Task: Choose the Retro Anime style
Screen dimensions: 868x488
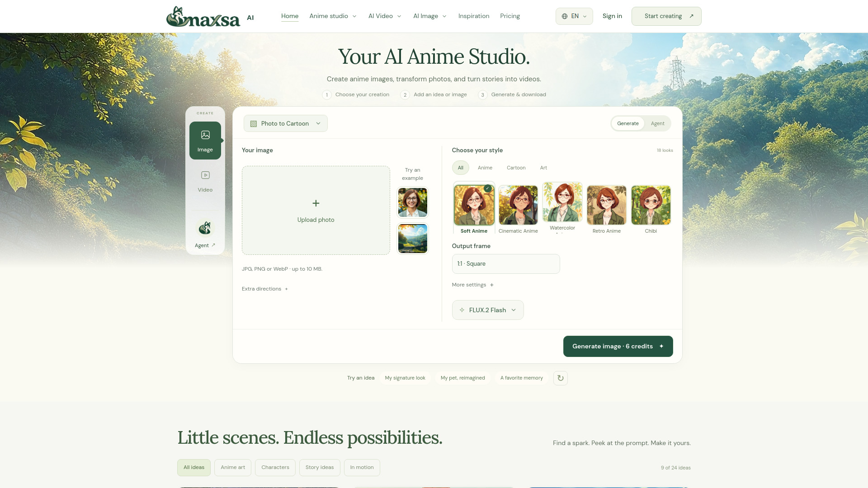Action: point(607,209)
